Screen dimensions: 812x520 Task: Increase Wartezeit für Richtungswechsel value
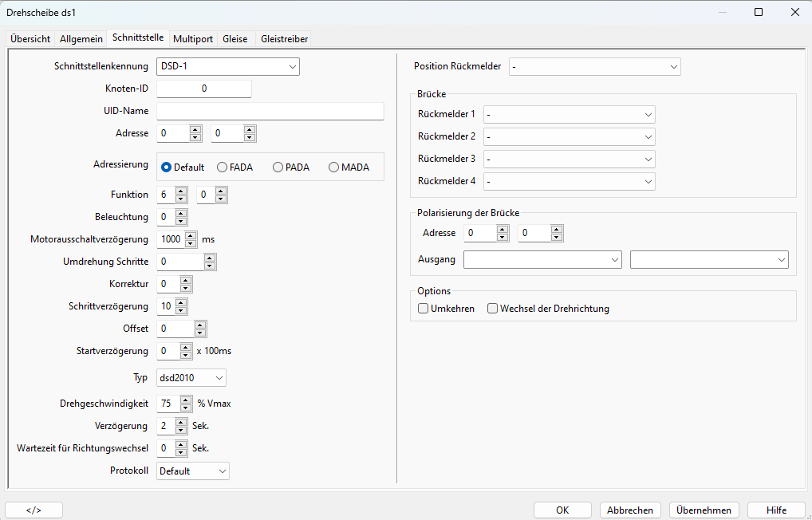pos(181,444)
